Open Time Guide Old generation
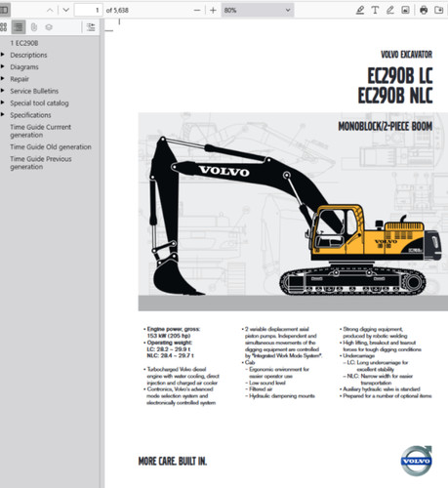This screenshot has width=448, height=488. [51, 146]
